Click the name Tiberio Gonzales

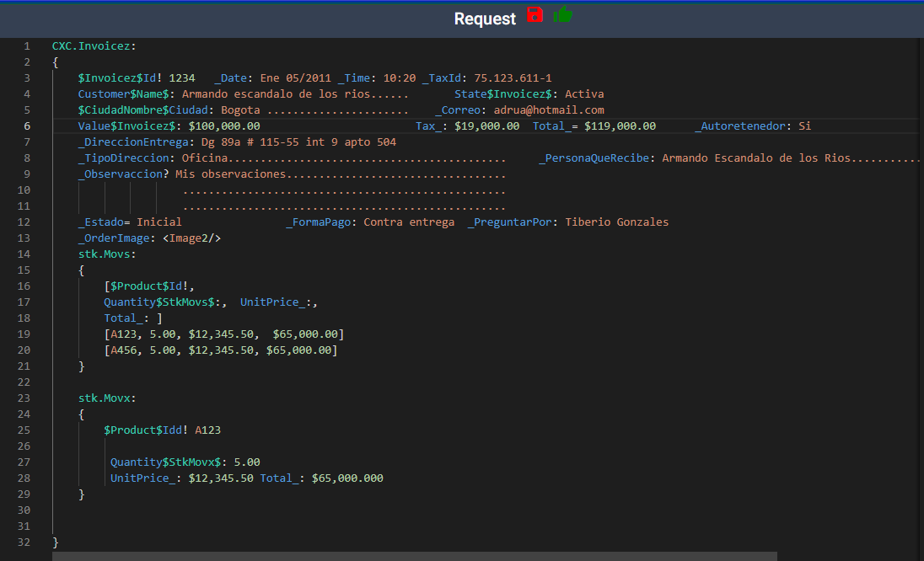(617, 222)
